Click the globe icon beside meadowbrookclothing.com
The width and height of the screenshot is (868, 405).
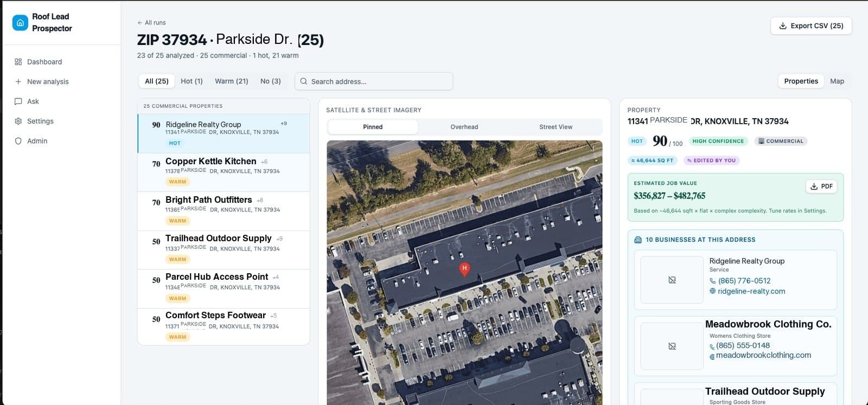pos(712,357)
